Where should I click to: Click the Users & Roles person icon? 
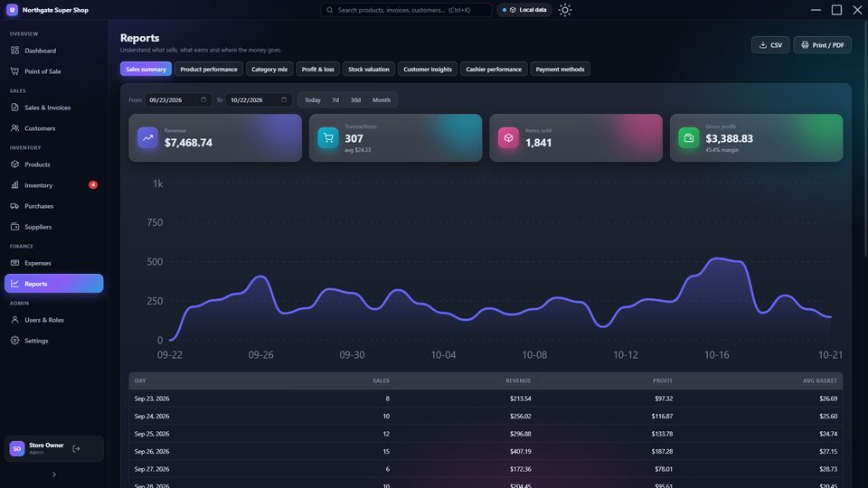tap(15, 320)
